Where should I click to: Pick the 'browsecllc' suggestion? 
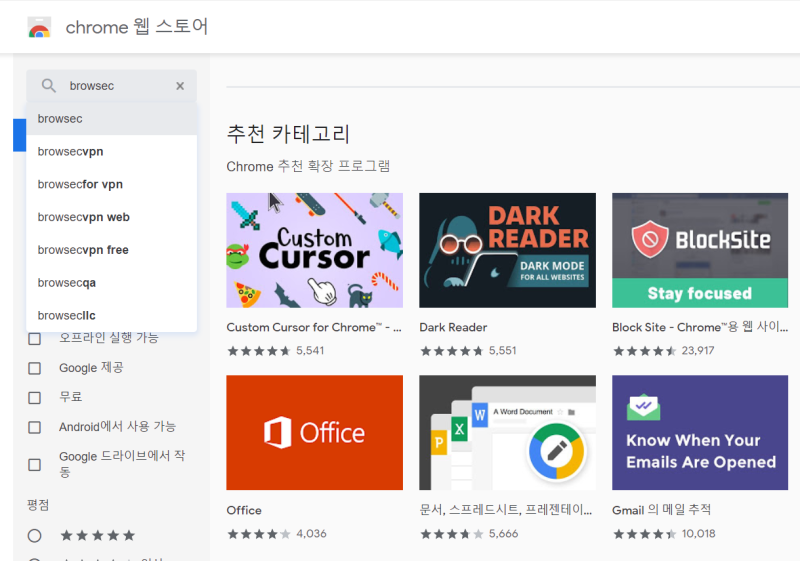[x=111, y=315]
